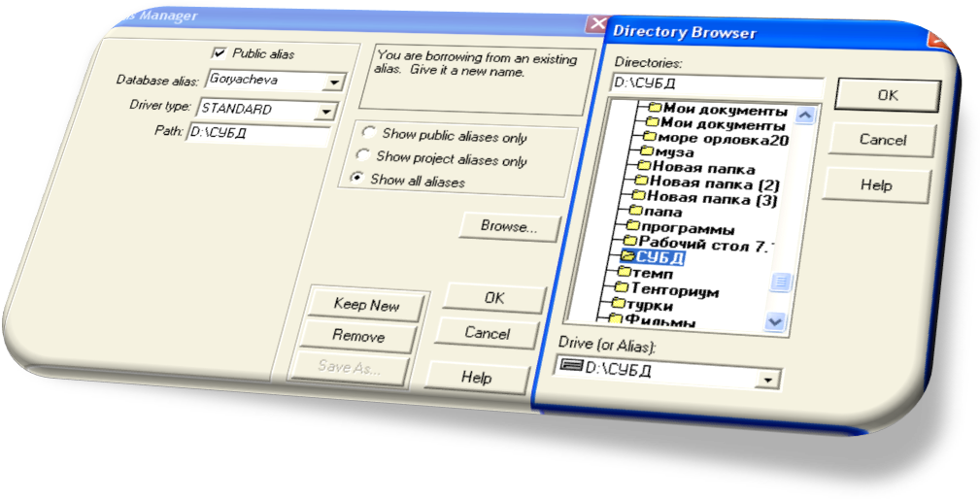Click OK in the Directory Browser dialog
This screenshot has width=980, height=499.
click(x=888, y=95)
